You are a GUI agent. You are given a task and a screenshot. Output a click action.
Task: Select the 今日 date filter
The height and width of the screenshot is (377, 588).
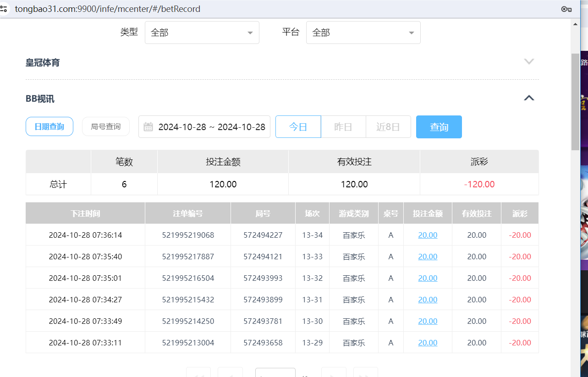click(x=298, y=126)
